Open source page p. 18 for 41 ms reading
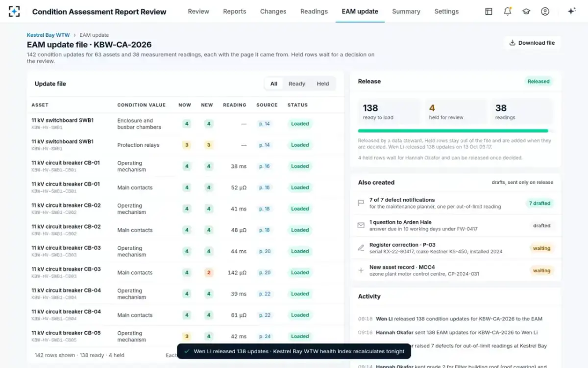 265,209
